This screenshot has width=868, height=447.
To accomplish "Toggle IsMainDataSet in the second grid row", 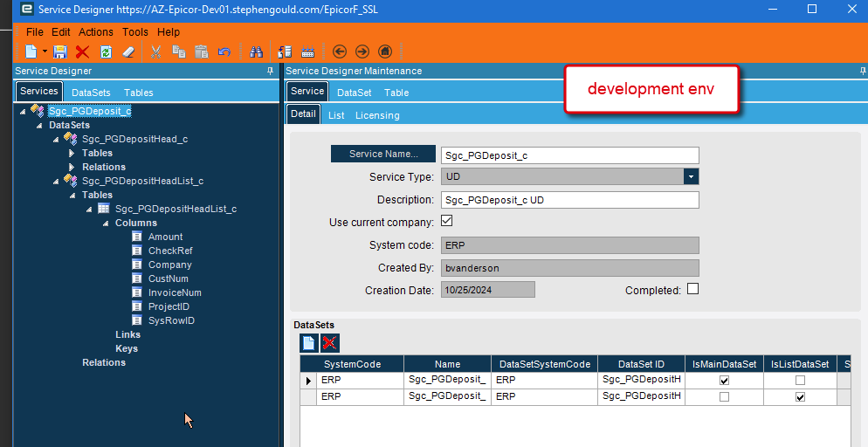I will [724, 397].
